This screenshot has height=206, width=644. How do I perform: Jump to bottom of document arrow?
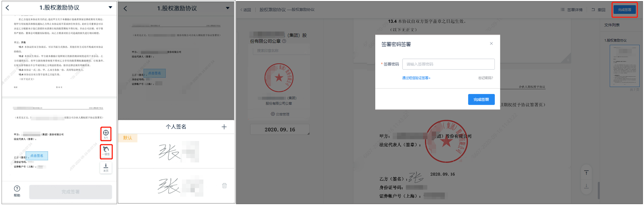pos(586,186)
